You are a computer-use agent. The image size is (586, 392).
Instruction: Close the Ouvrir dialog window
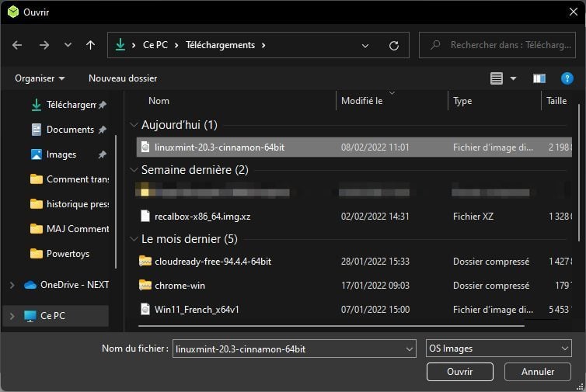click(x=574, y=12)
